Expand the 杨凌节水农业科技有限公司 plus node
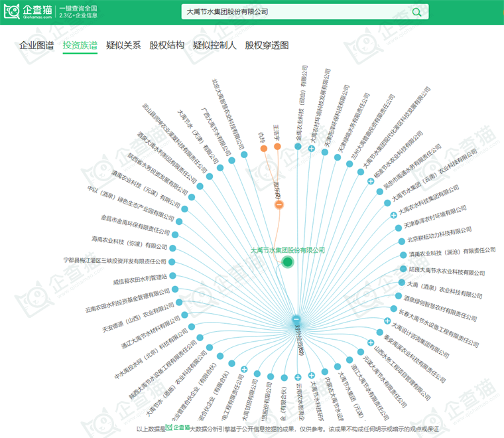This screenshot has width=504, height=438. tap(371, 181)
